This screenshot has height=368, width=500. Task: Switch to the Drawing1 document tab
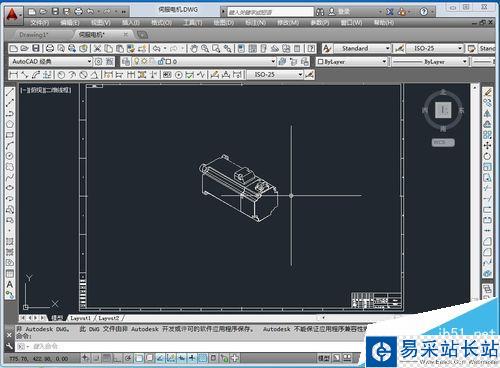pos(33,35)
